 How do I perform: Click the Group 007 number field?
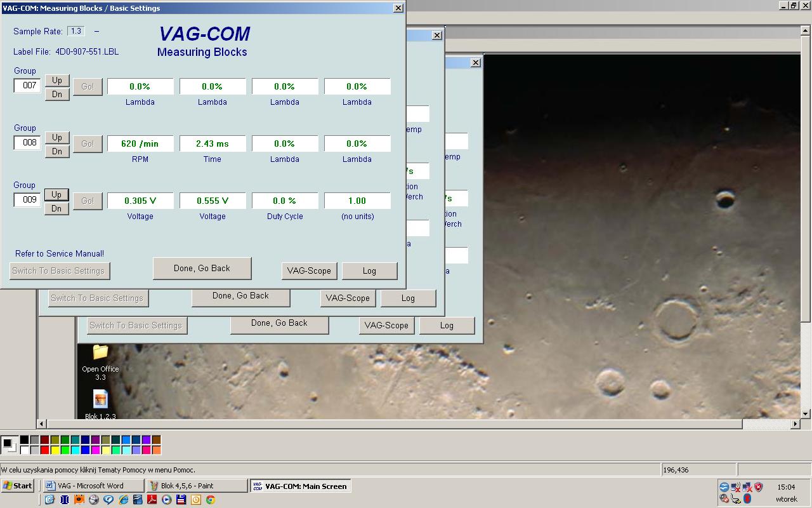[x=28, y=86]
